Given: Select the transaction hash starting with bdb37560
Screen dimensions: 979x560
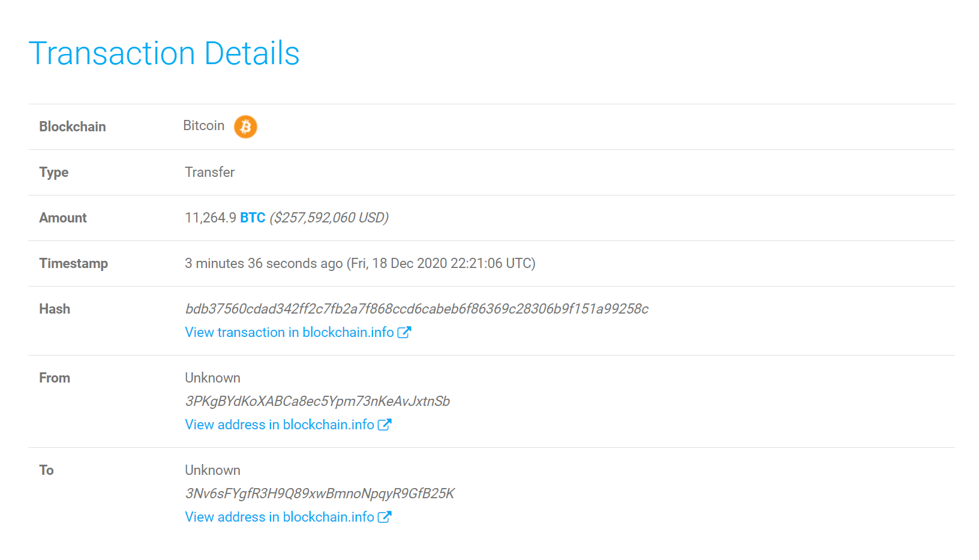Looking at the screenshot, I should point(417,309).
